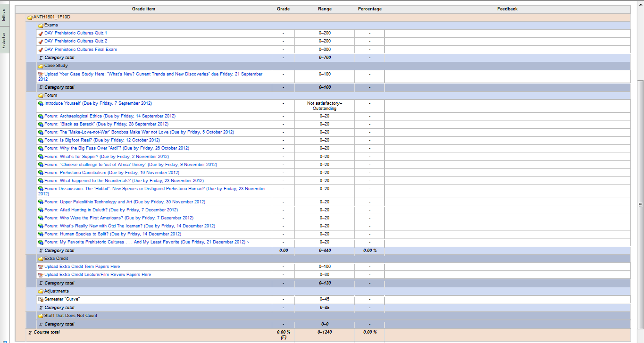Open Forum: Why the Big Fuss Over "Ardi"?
Viewport: 644px width, 343px height.
[x=117, y=148]
